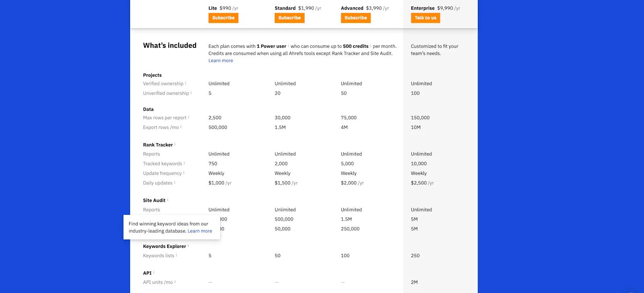Click the Keywords lists info icon
This screenshot has height=293, width=644.
tap(177, 255)
